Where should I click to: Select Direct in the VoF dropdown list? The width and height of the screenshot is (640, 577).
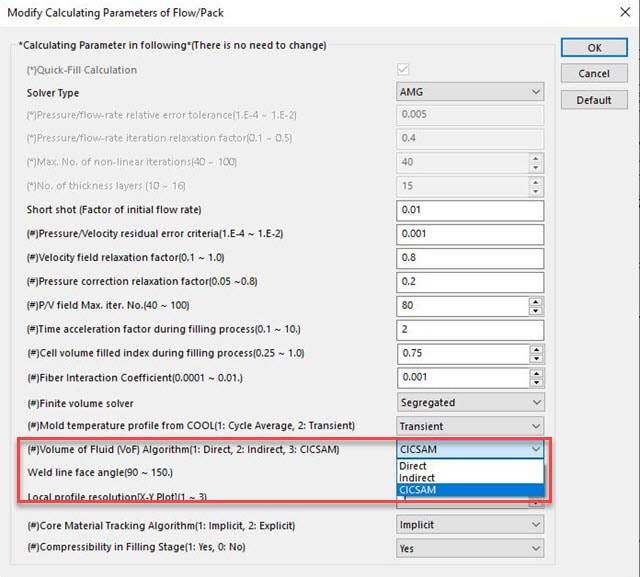click(x=470, y=466)
